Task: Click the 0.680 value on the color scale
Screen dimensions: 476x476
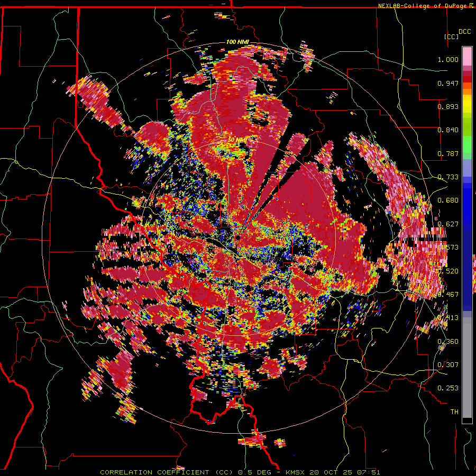Action: point(448,200)
